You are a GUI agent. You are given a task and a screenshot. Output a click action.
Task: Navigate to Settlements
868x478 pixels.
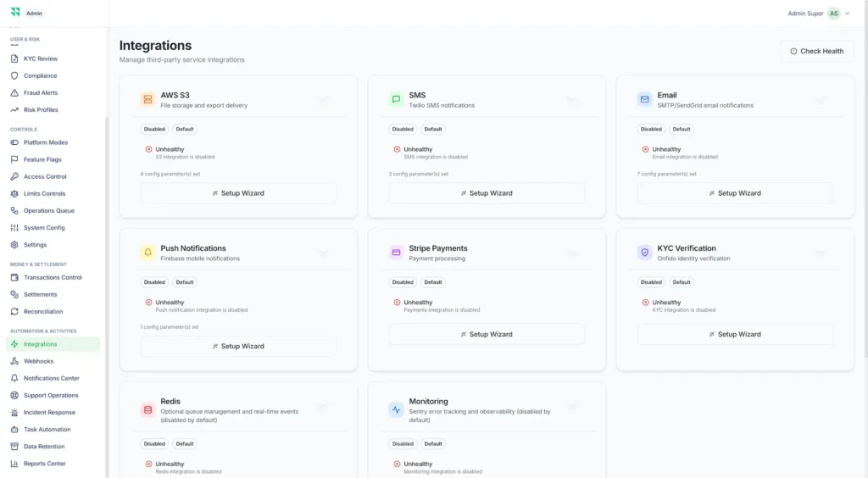click(53, 295)
